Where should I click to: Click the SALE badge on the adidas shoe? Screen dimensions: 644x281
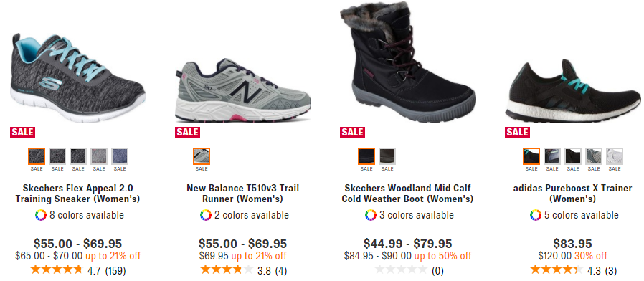[517, 133]
